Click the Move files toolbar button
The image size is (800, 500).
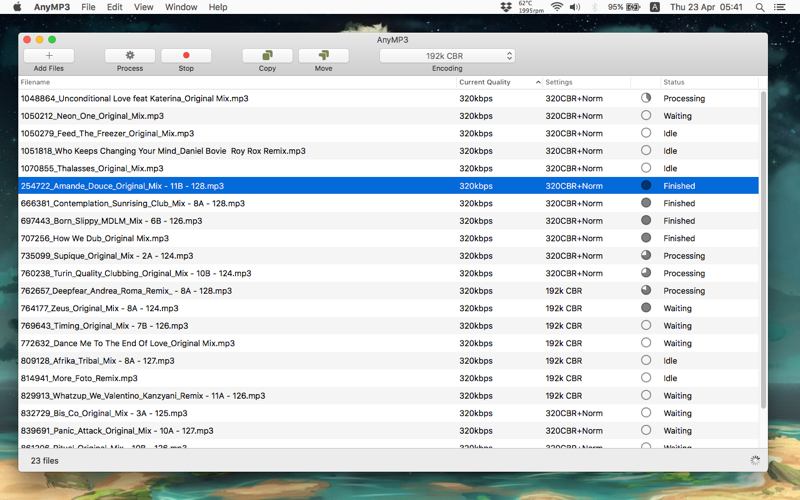pos(323,56)
